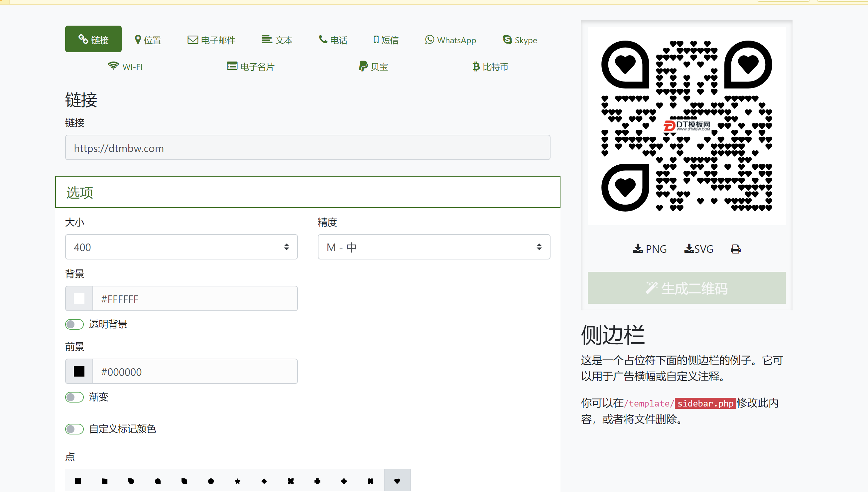Open the WI-FI tab
The image size is (868, 494).
(x=125, y=67)
